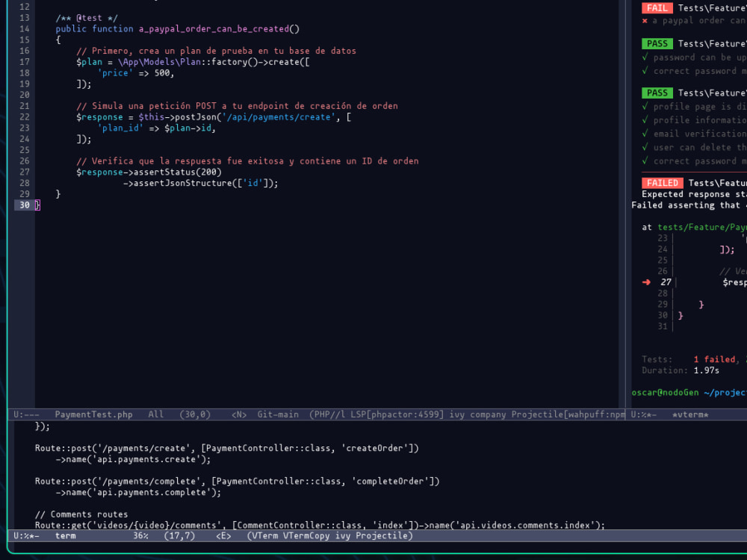Open the tests/Feature/Pay file path link

click(702, 227)
